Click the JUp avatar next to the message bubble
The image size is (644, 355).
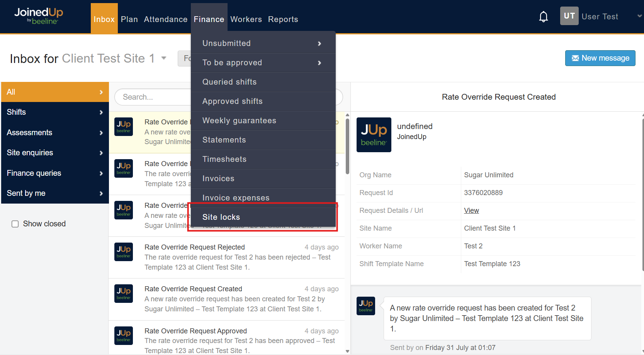[x=365, y=306]
